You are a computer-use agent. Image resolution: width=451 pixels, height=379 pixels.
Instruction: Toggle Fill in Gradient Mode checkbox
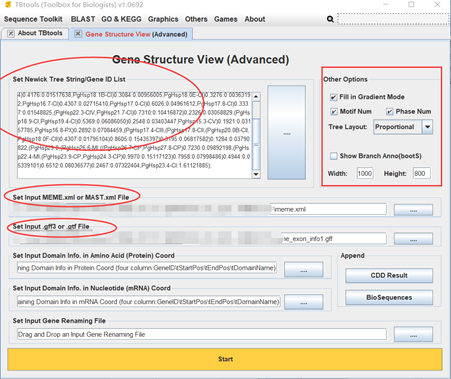[333, 97]
